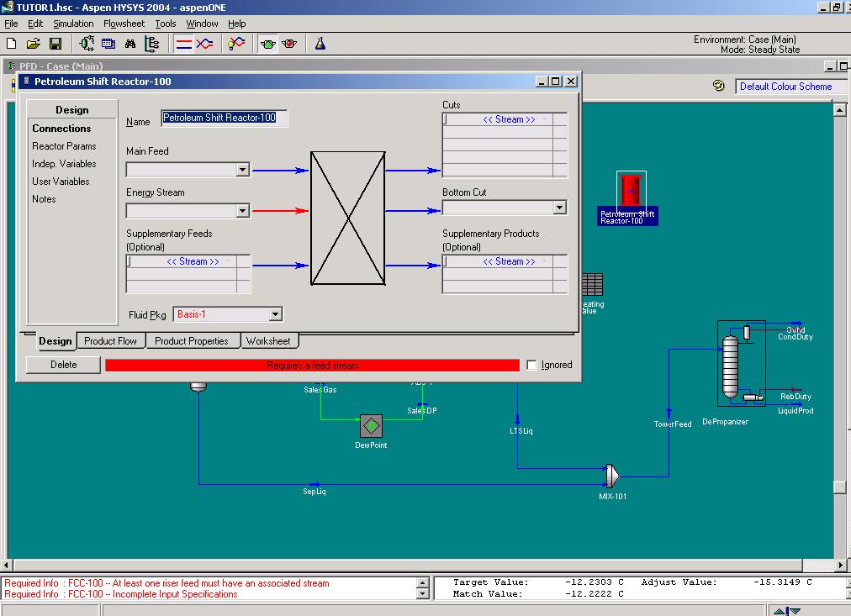Click the PFD vertical scrollbar up arrow
The image size is (851, 616).
tap(839, 110)
